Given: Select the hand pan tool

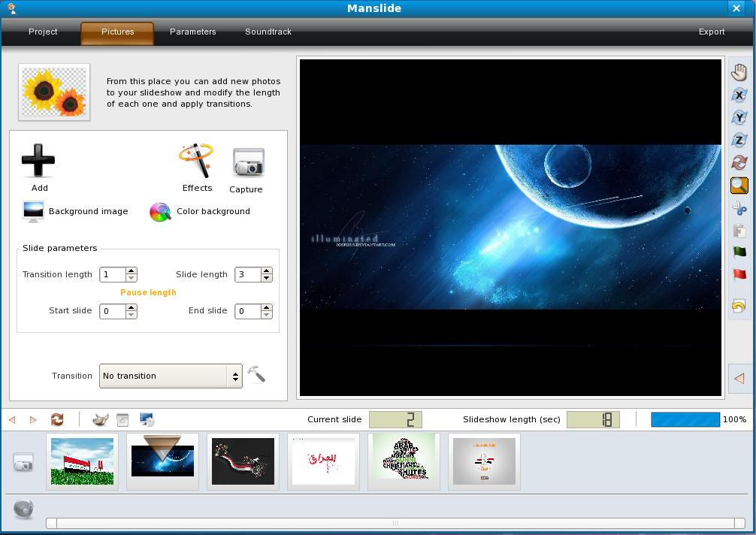Looking at the screenshot, I should click(x=739, y=73).
